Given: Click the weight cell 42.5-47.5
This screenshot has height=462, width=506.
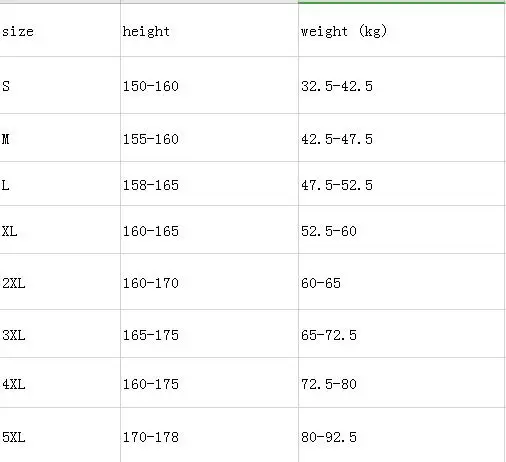Looking at the screenshot, I should point(402,138).
